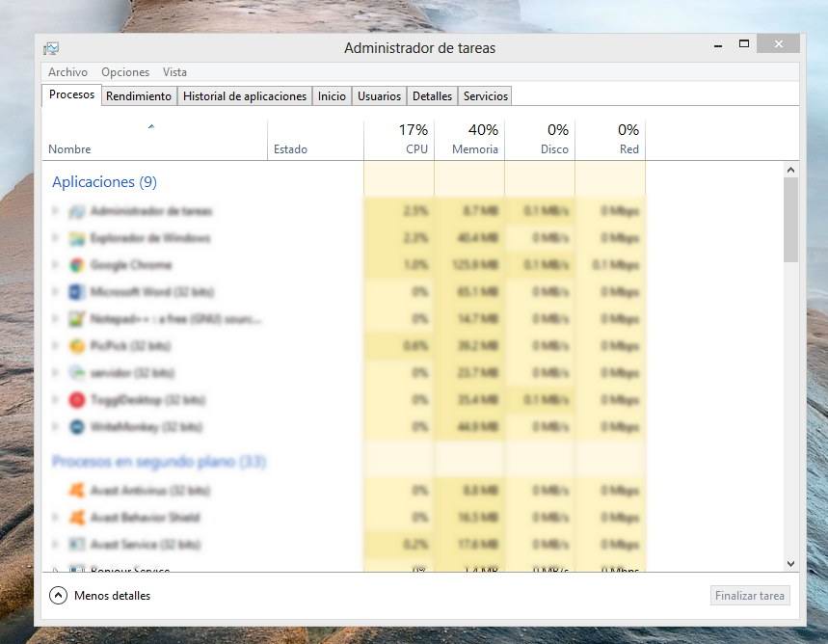
Task: Open Historial de aplicaciones tab
Action: (245, 96)
